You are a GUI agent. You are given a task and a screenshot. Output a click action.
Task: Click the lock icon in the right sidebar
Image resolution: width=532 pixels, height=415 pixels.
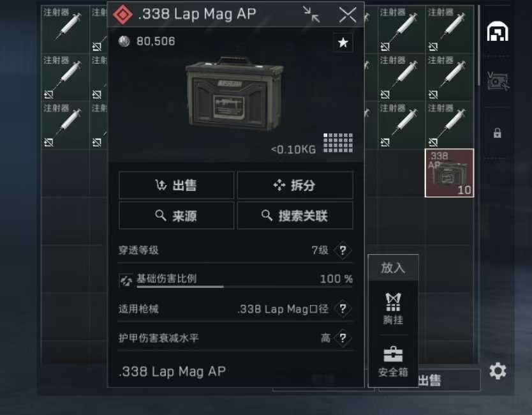(498, 133)
